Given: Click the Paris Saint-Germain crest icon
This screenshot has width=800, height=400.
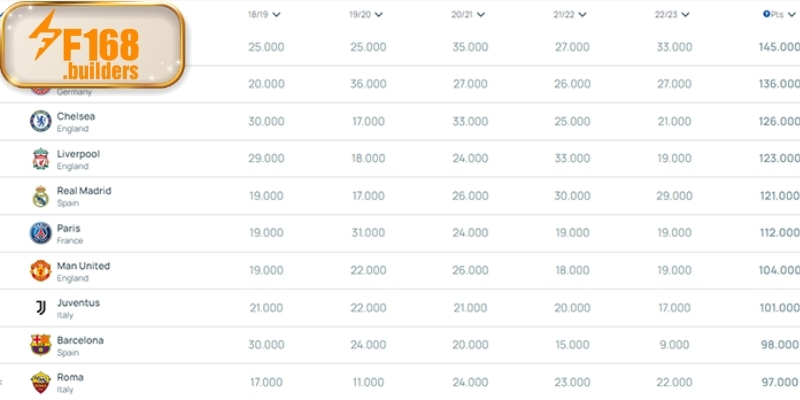Looking at the screenshot, I should [x=40, y=233].
